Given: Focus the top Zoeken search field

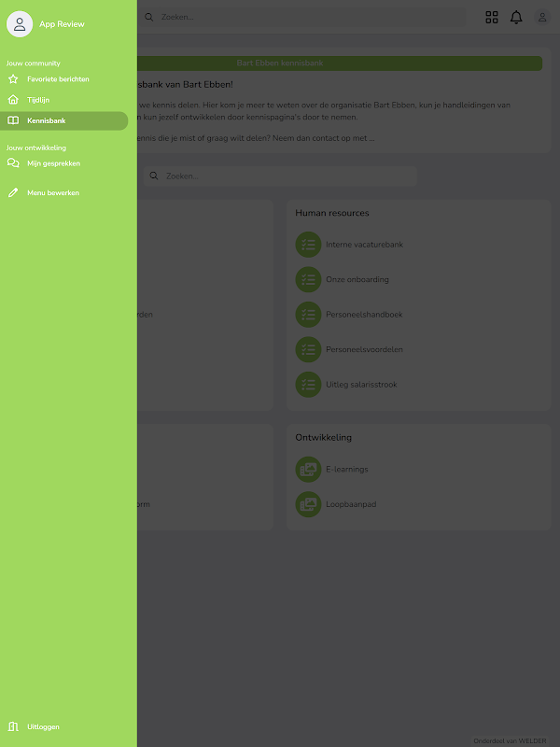Looking at the screenshot, I should coord(304,17).
